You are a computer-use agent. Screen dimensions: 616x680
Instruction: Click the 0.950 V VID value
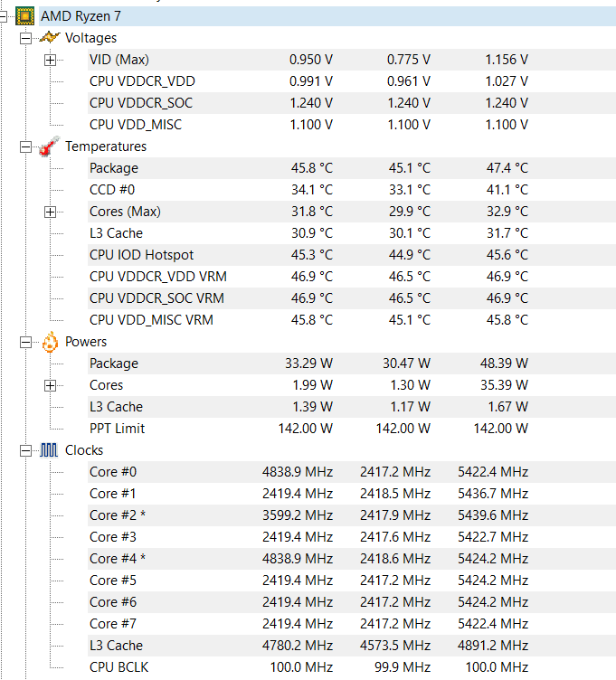(x=311, y=60)
